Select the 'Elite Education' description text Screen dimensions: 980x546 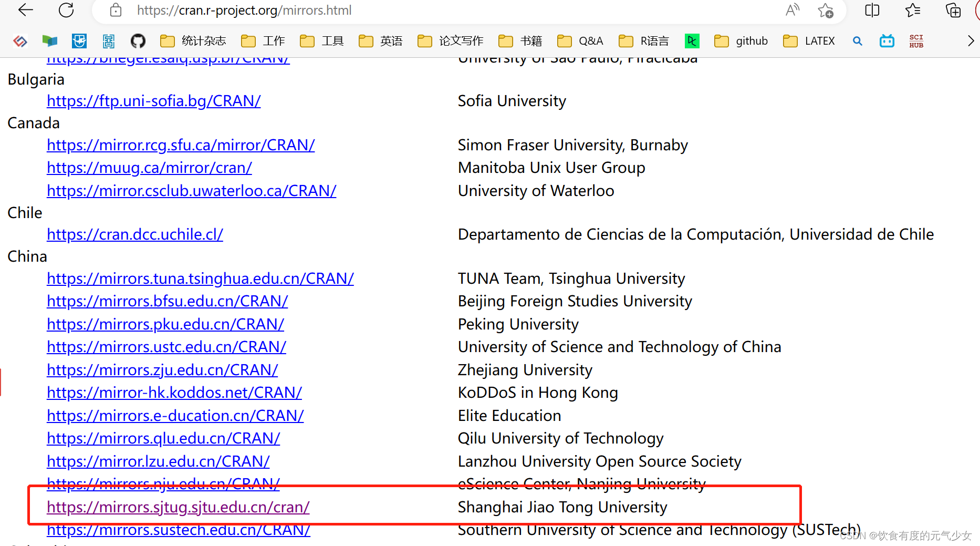(509, 416)
